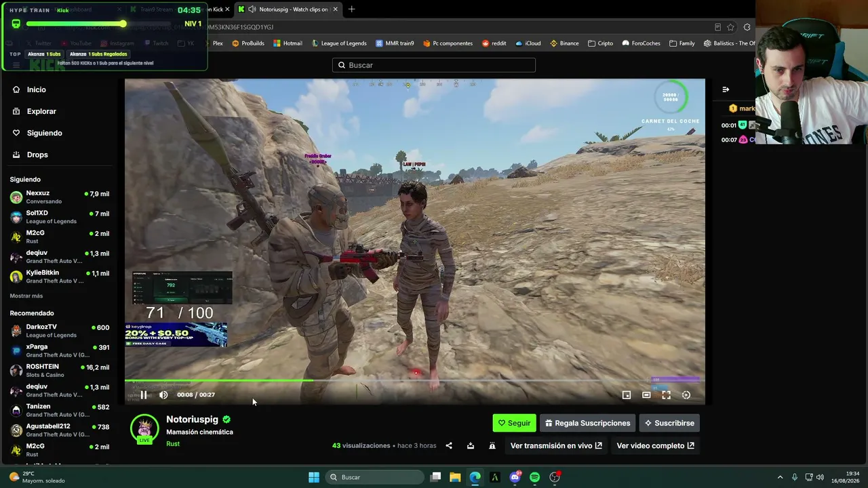Open the Rust category link below the title
The image size is (868, 488).
pyautogui.click(x=173, y=444)
